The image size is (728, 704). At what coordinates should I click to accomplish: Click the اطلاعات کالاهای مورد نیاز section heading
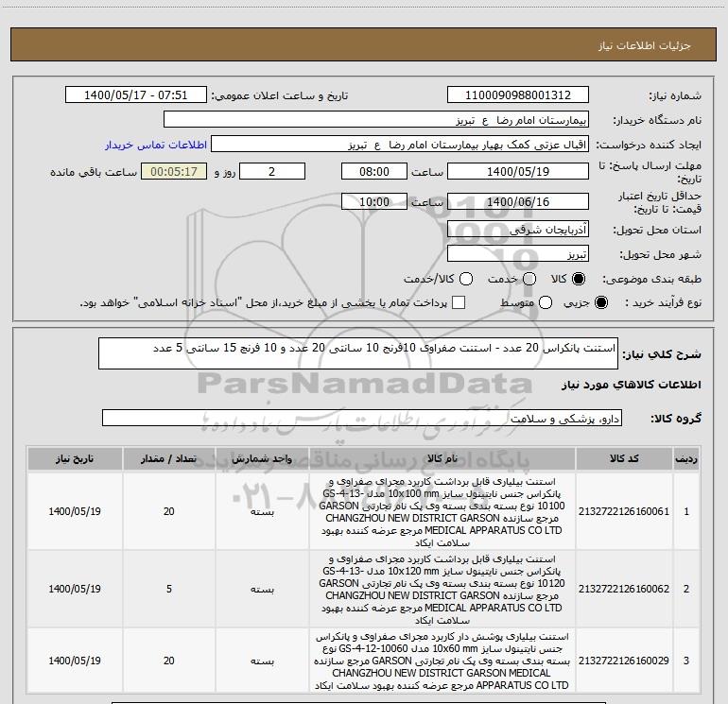pyautogui.click(x=631, y=385)
